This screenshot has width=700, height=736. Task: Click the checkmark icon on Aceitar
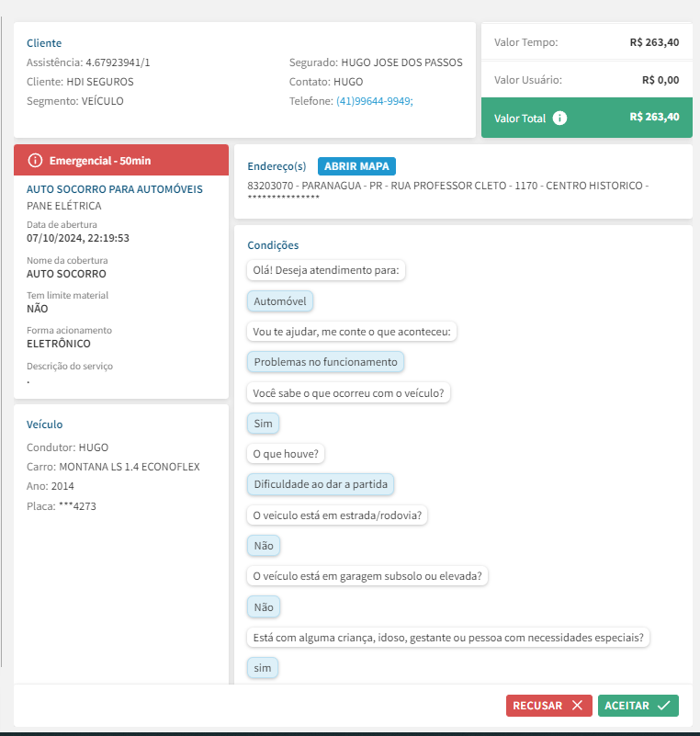[x=663, y=706]
